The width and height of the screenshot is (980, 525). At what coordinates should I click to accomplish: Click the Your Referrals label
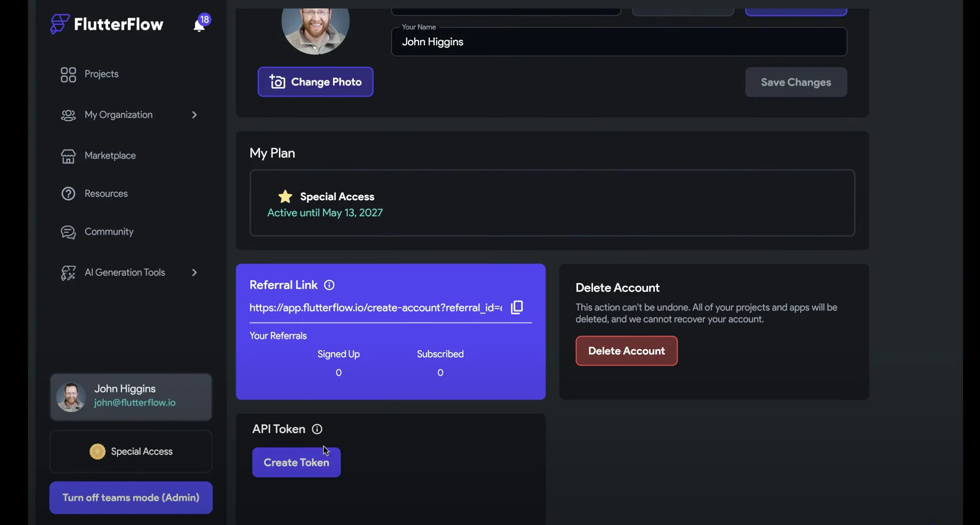278,336
